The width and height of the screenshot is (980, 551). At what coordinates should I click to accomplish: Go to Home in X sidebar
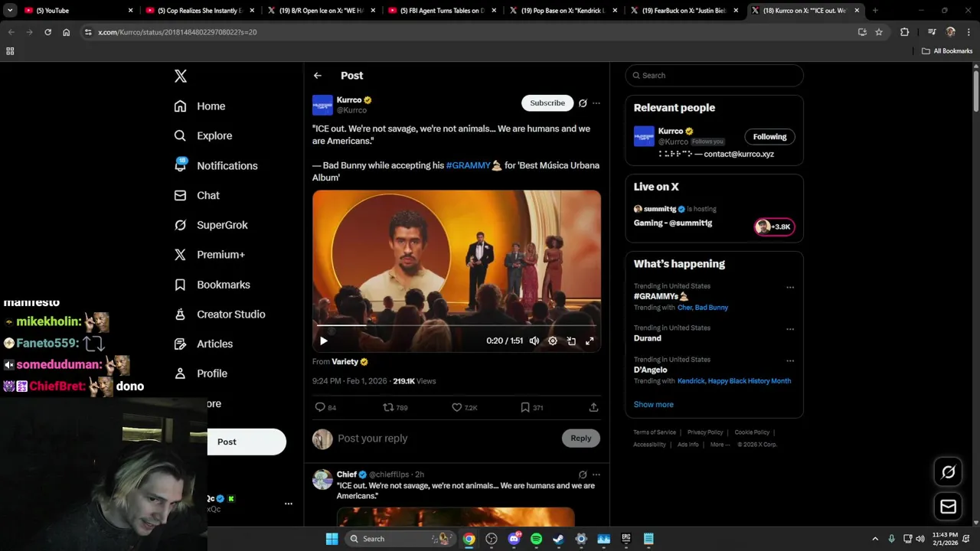coord(200,106)
